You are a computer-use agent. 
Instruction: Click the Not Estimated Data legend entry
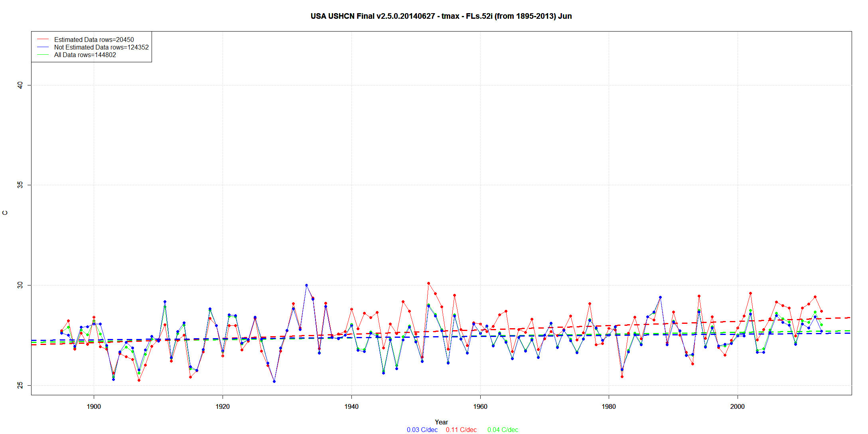[101, 47]
